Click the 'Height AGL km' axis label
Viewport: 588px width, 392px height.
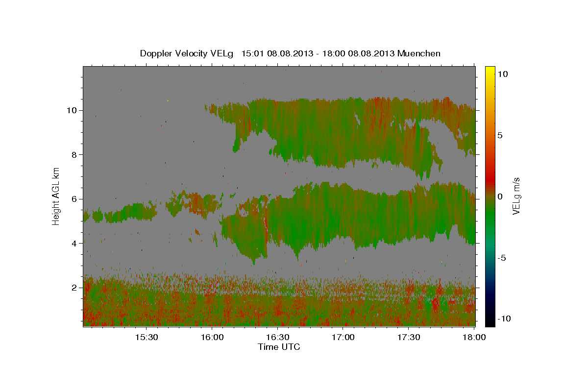(x=56, y=196)
